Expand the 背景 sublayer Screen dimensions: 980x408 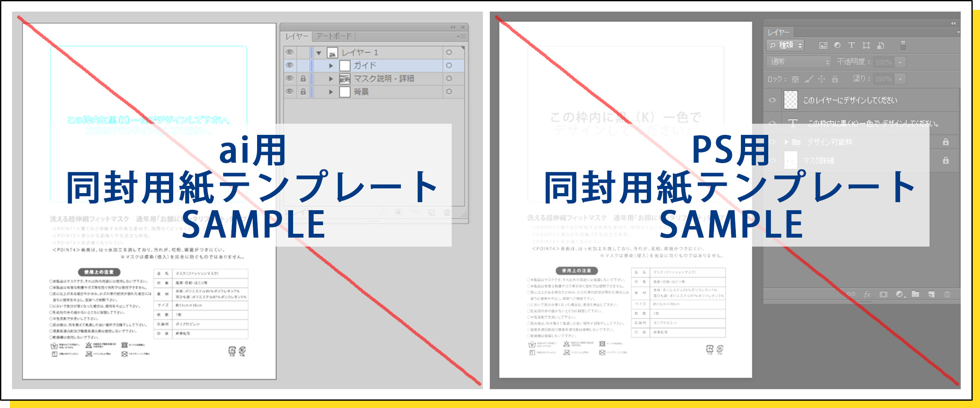(x=331, y=92)
